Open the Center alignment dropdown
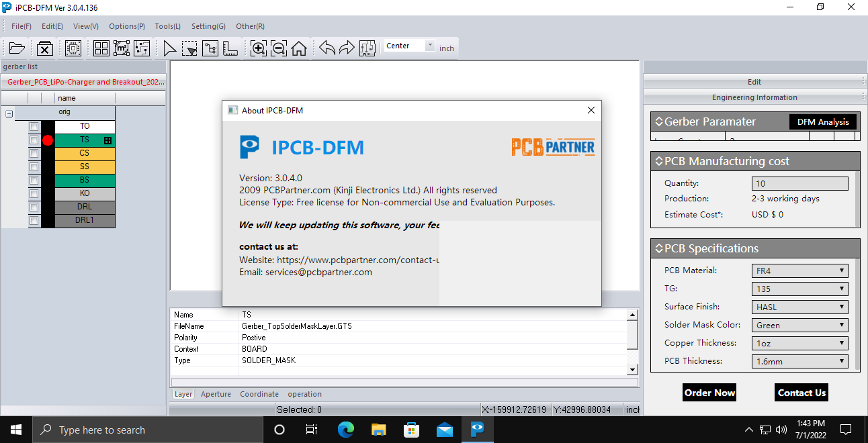This screenshot has height=443, width=868. coord(430,46)
